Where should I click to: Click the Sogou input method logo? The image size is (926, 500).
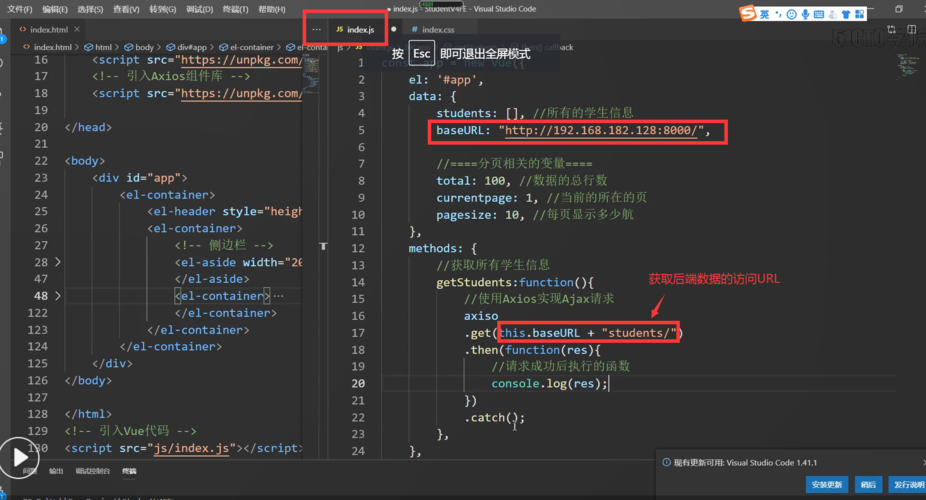click(x=748, y=13)
